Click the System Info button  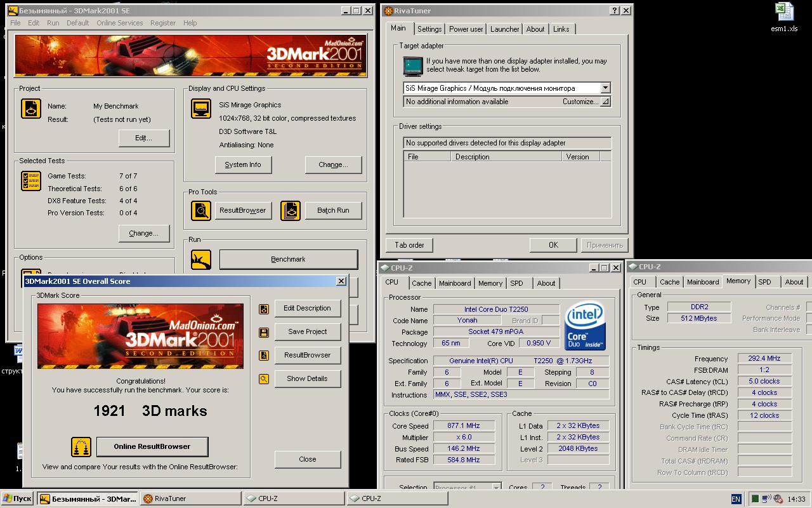243,164
